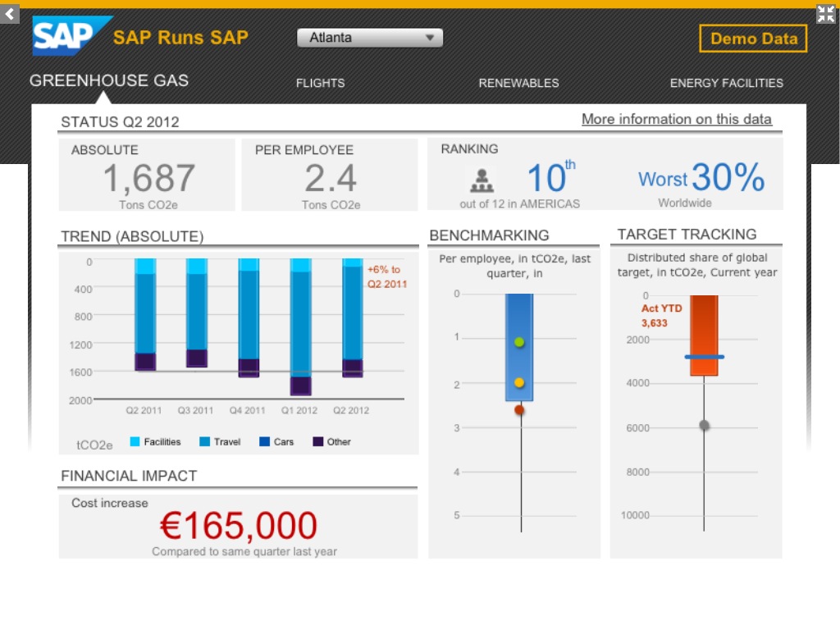The height and width of the screenshot is (630, 840).
Task: Switch to the Renewables tab
Action: tap(518, 83)
